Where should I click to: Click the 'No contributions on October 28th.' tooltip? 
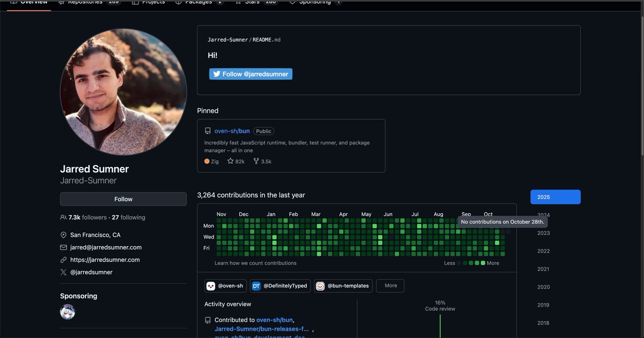tap(502, 222)
